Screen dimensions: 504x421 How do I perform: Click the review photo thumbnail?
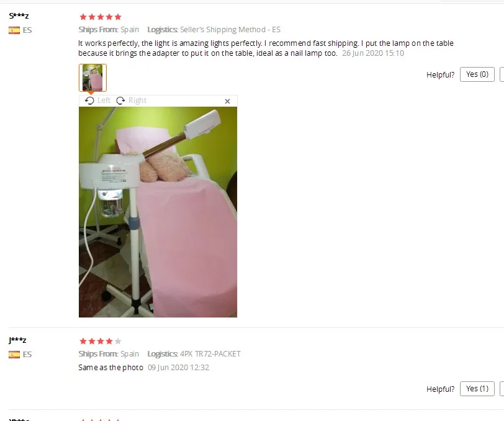92,78
